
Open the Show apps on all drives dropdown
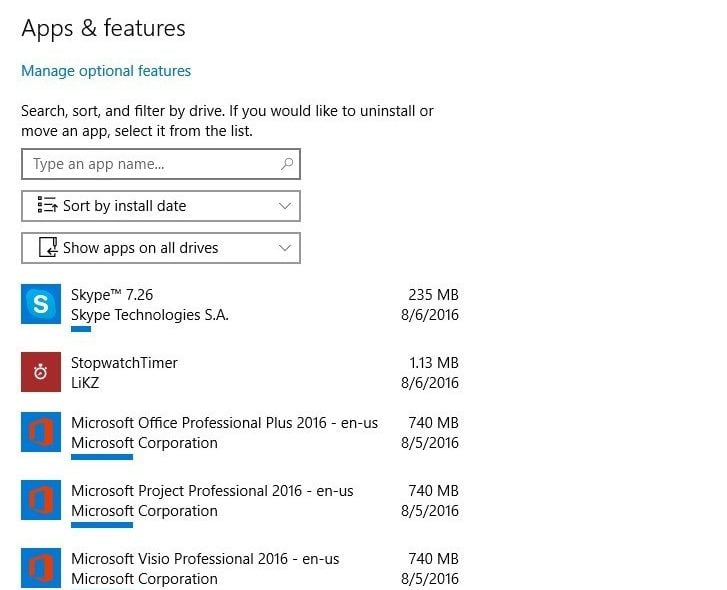pyautogui.click(x=161, y=248)
